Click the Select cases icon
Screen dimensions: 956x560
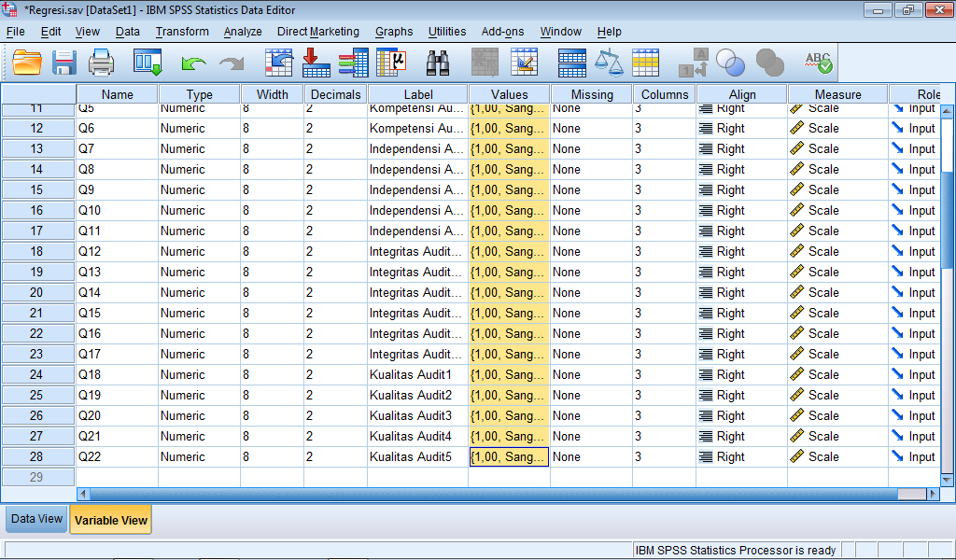click(x=646, y=63)
